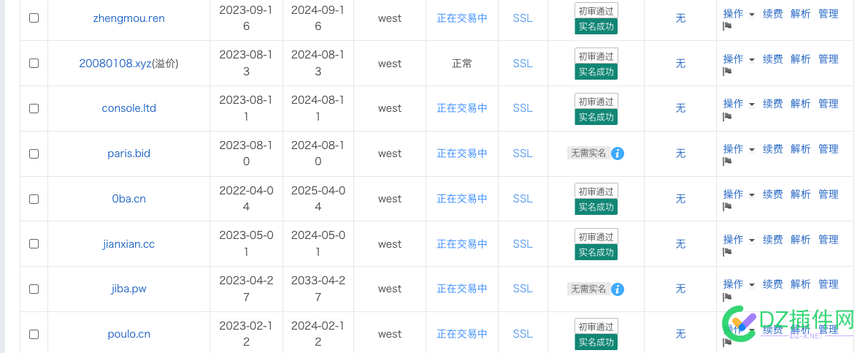Toggle checkbox for 0ba.cn
The image size is (868, 353).
[x=34, y=198]
